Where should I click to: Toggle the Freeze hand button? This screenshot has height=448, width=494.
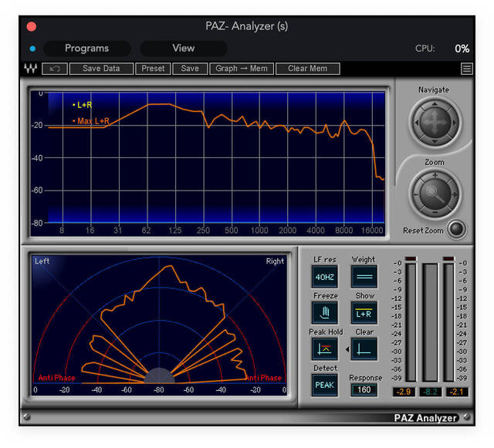click(x=325, y=312)
